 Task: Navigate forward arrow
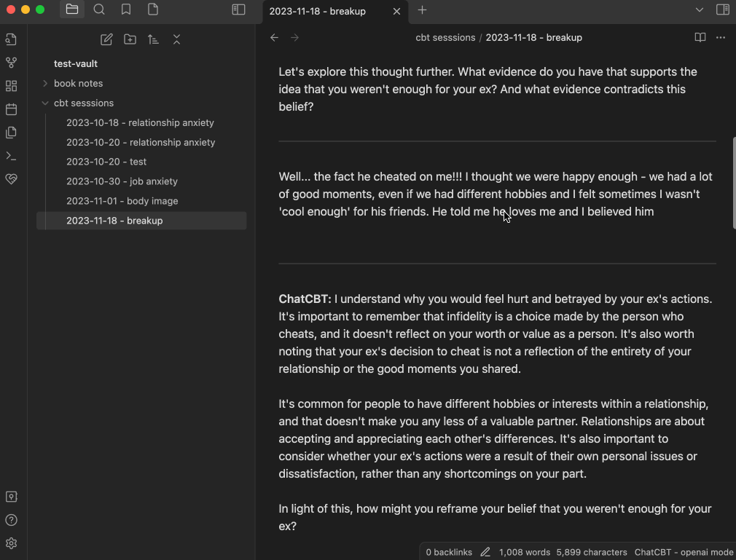click(x=295, y=38)
